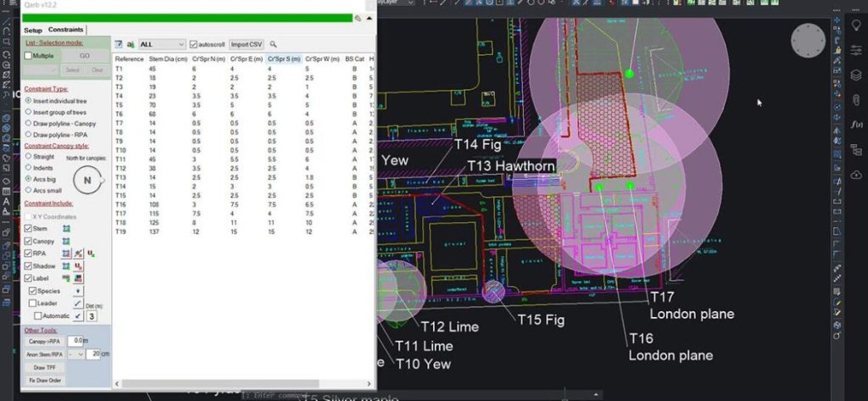
Task: Sort by Cr'Spr S (m) column header
Action: (284, 58)
